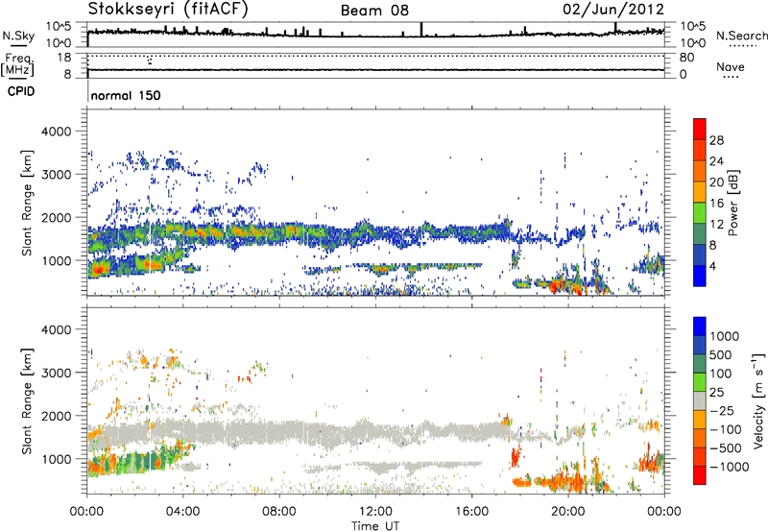Screen dimensions: 768x532
Task: Click the blue top of the velocity colorbar
Action: pos(700,326)
